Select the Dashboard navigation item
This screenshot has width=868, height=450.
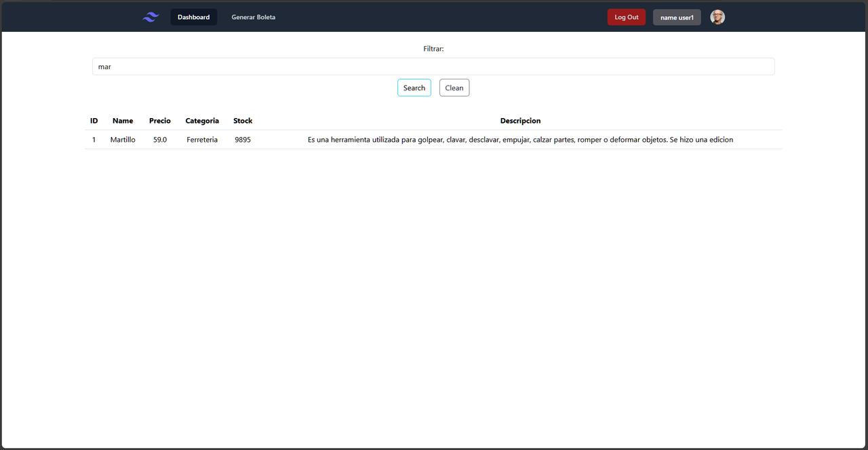pos(193,17)
